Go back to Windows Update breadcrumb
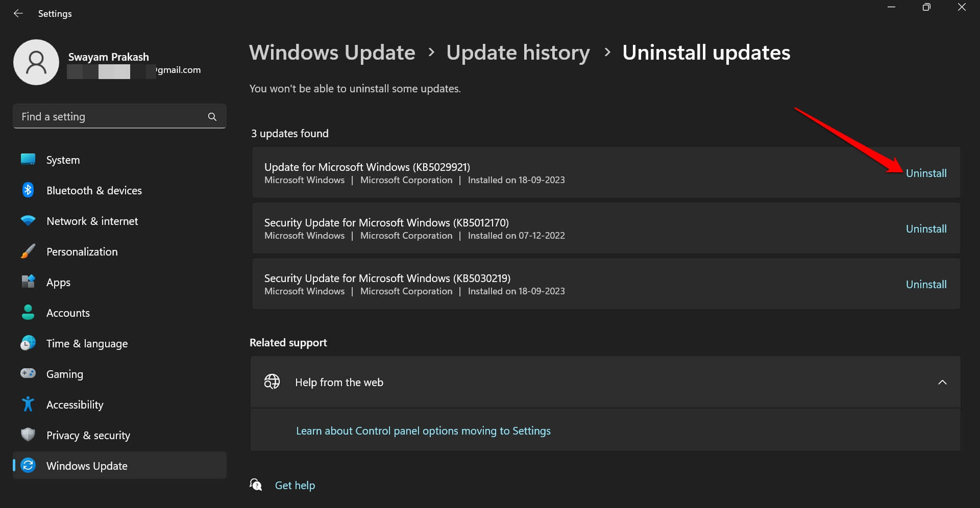980x508 pixels. [x=332, y=53]
